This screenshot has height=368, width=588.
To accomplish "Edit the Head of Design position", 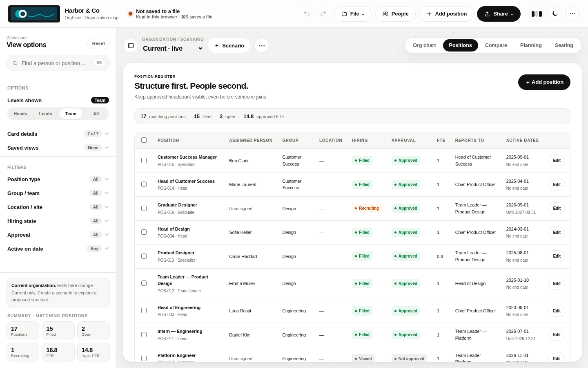I will (x=557, y=232).
